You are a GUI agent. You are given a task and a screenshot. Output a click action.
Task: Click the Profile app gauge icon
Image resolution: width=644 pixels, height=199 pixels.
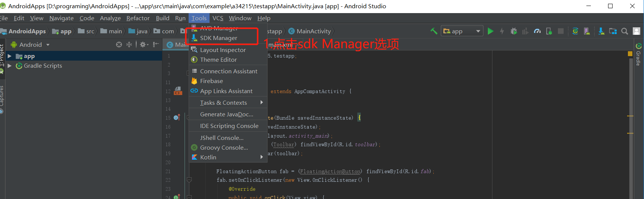537,31
